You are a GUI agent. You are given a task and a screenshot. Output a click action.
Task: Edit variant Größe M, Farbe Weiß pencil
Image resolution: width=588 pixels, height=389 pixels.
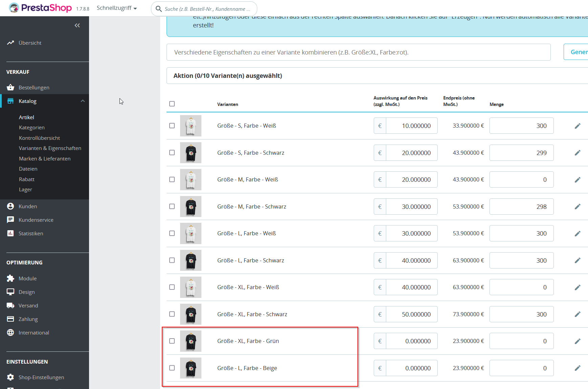578,180
